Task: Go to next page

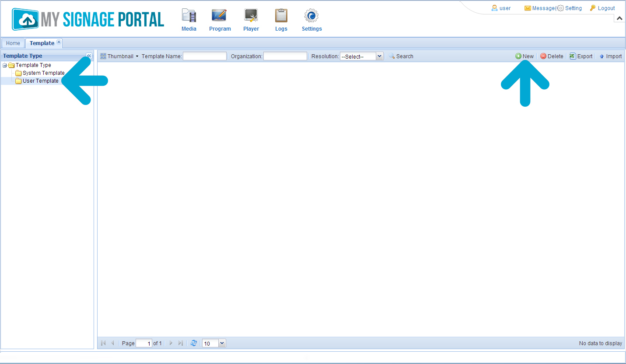Action: tap(171, 343)
